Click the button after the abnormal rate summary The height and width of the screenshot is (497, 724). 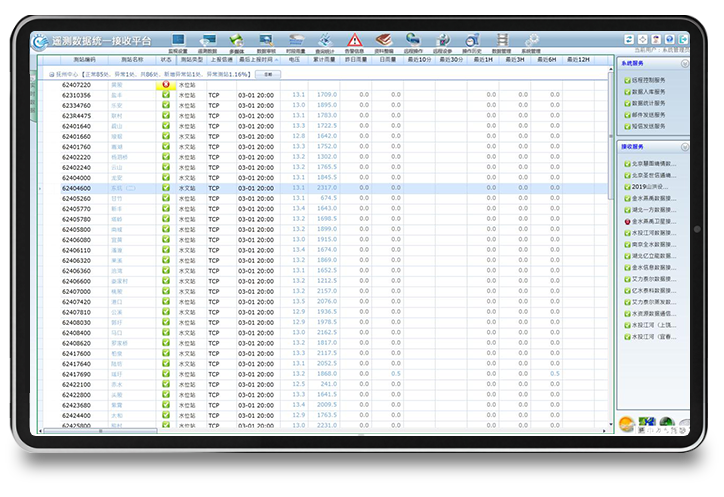(x=267, y=74)
